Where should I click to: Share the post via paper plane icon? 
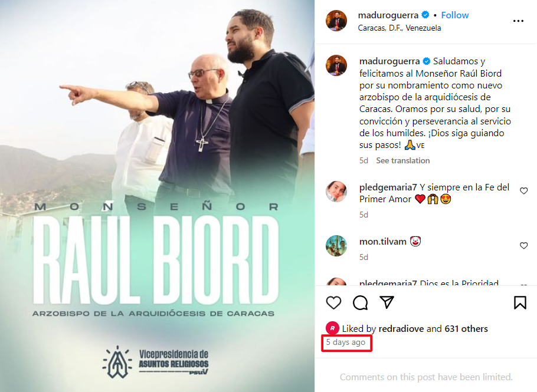(x=387, y=302)
